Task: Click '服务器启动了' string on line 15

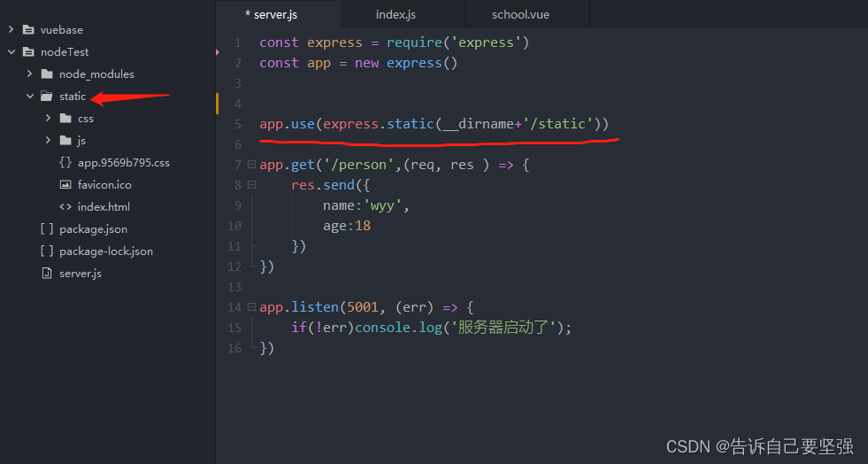Action: coord(503,328)
